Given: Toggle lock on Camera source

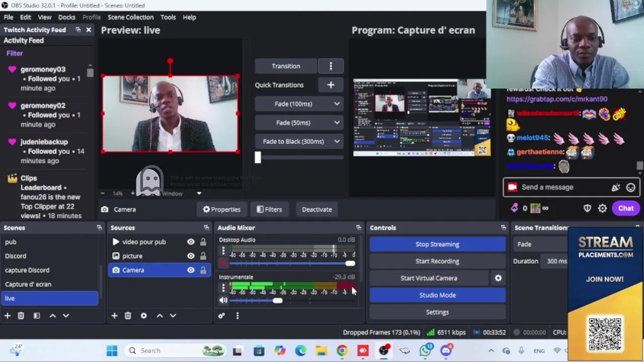Looking at the screenshot, I should (x=203, y=270).
